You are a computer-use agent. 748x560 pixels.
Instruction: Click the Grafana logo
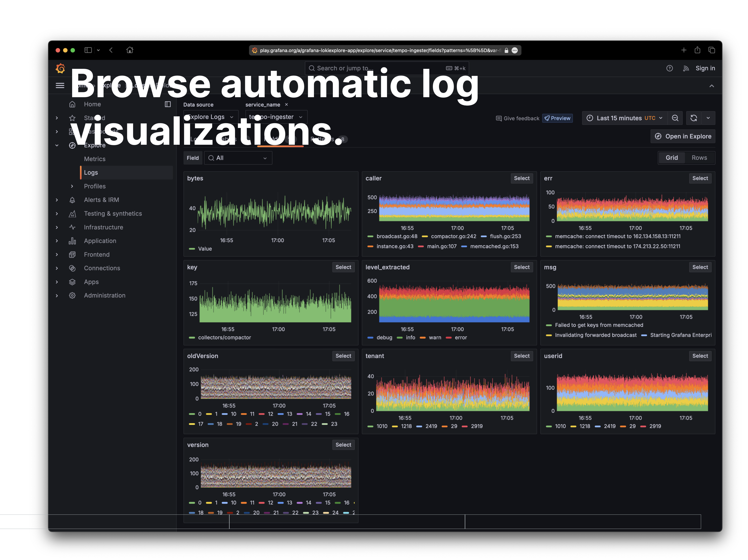pos(61,68)
